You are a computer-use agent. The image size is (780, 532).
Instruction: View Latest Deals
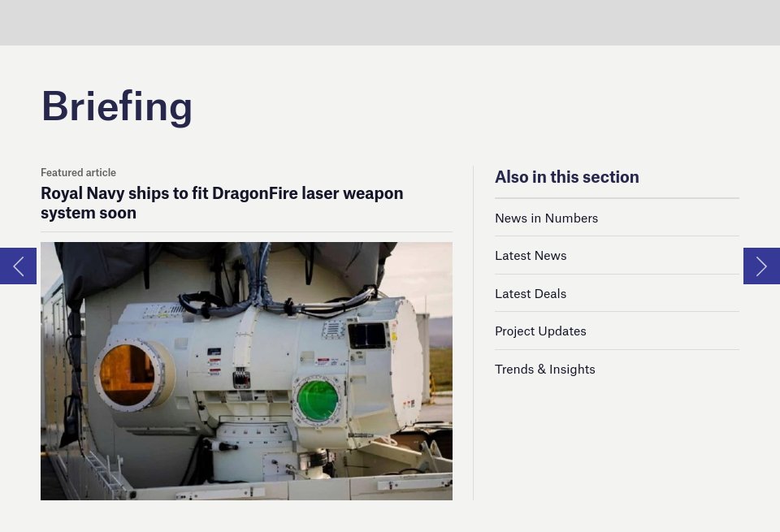[x=531, y=292]
